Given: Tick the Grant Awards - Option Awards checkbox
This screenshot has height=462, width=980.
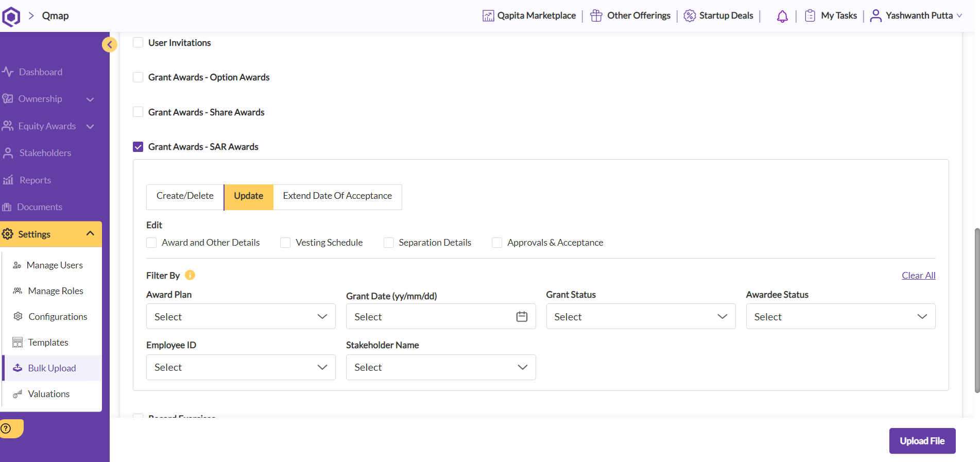Looking at the screenshot, I should 138,77.
